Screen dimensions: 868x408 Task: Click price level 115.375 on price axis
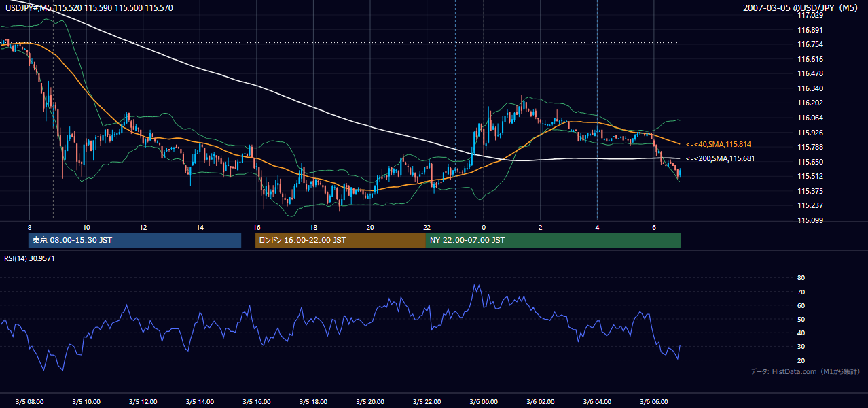point(810,191)
